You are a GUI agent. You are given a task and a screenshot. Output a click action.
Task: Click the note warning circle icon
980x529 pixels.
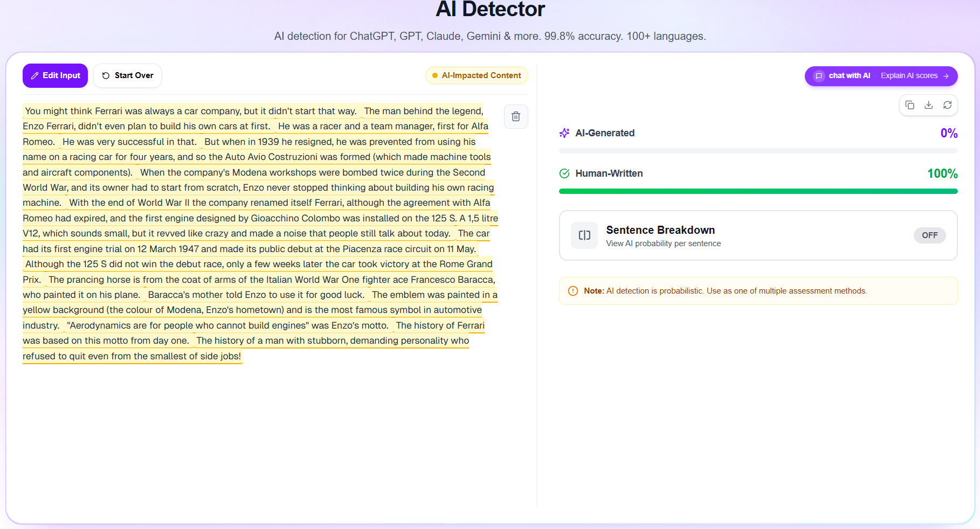tap(573, 291)
